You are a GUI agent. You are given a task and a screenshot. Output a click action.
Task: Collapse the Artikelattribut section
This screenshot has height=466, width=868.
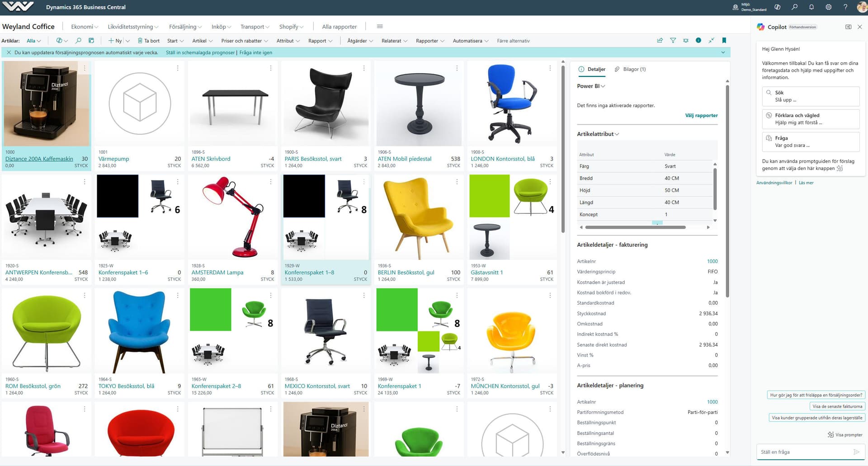pos(598,134)
